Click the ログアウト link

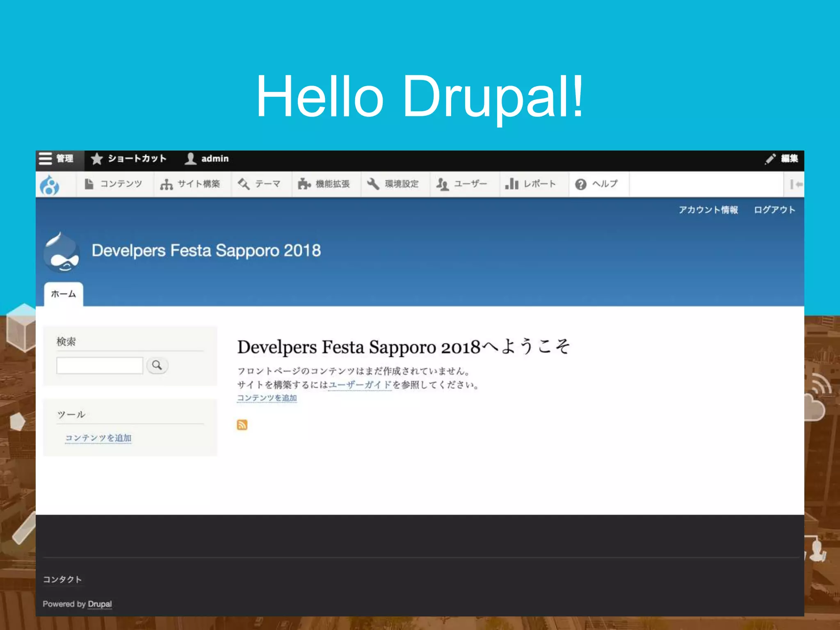[x=774, y=210]
